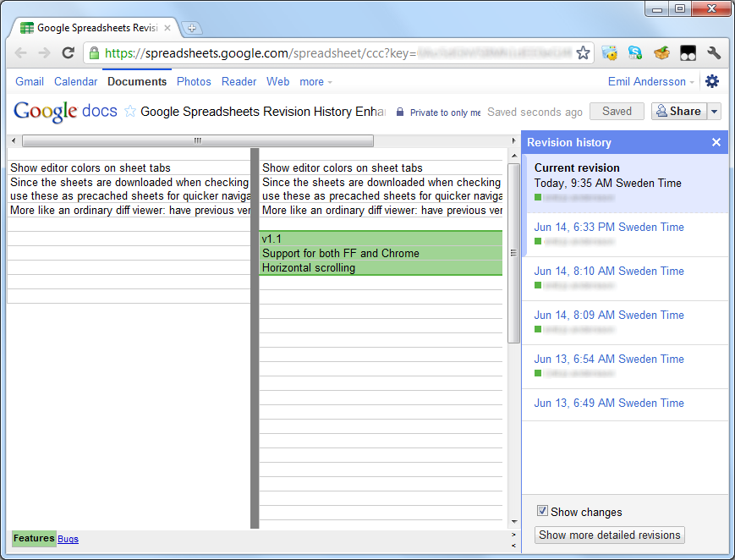Click the Horizontal scrolling cell
Viewport: 735px width, 560px height.
click(x=381, y=268)
